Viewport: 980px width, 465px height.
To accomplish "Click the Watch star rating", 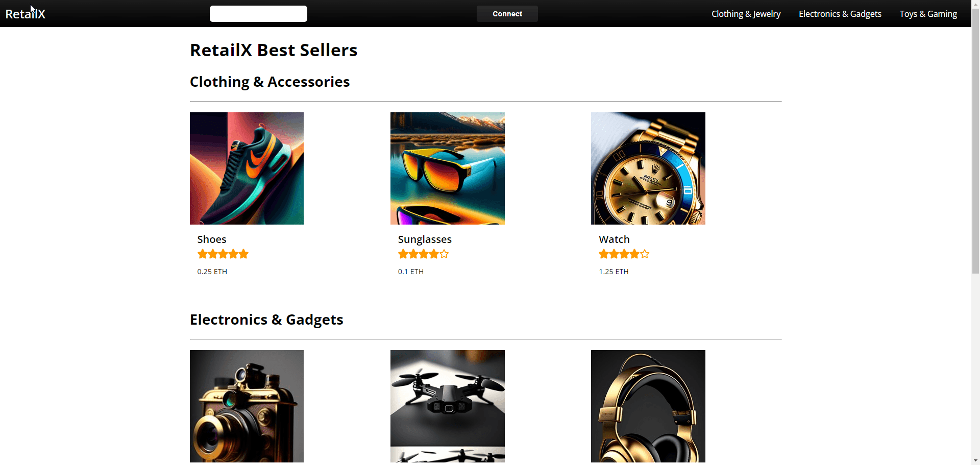I will click(x=624, y=254).
